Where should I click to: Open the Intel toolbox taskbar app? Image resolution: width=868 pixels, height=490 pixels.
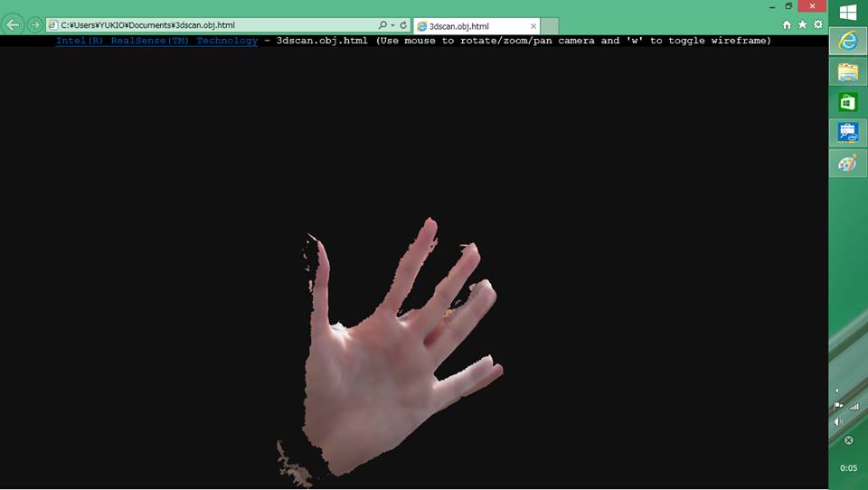point(847,133)
